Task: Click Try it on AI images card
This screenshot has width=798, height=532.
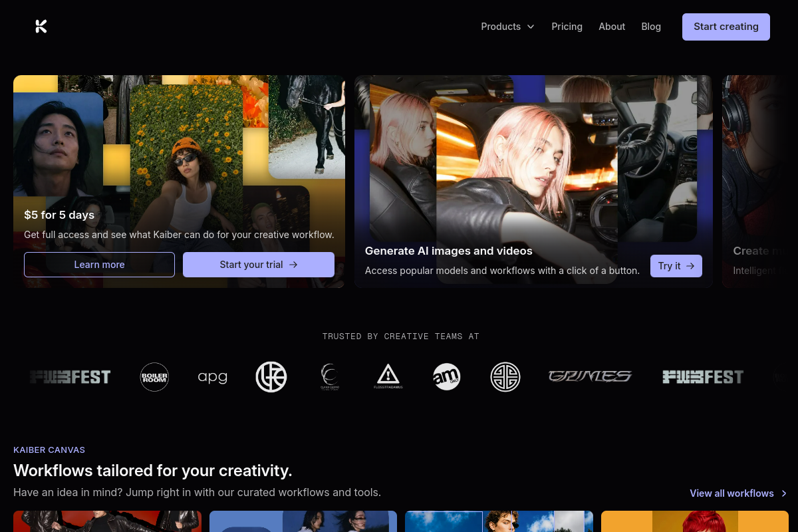Action: coord(676,266)
